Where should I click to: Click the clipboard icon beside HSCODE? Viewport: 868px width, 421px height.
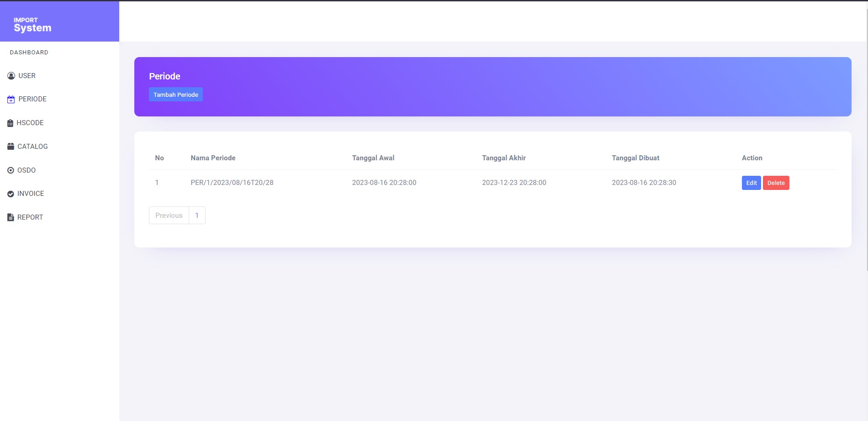click(10, 123)
